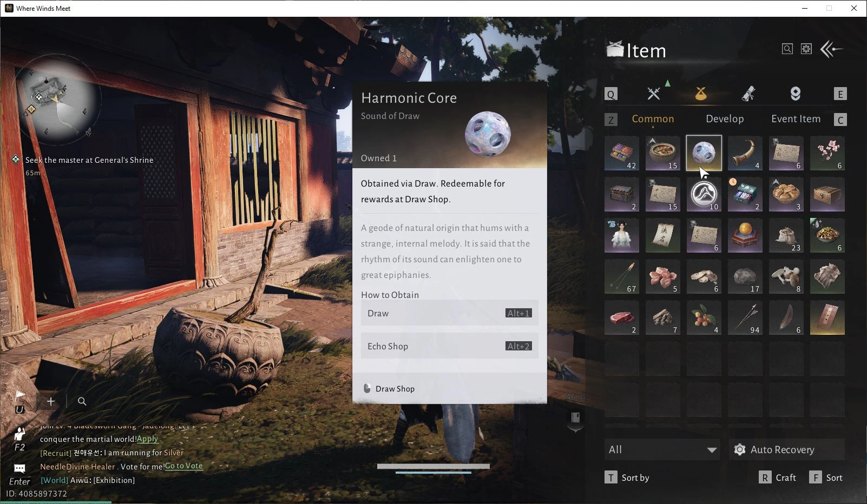Select the pouch bag category icon
Viewport: 867px width, 504px height.
pyautogui.click(x=701, y=94)
